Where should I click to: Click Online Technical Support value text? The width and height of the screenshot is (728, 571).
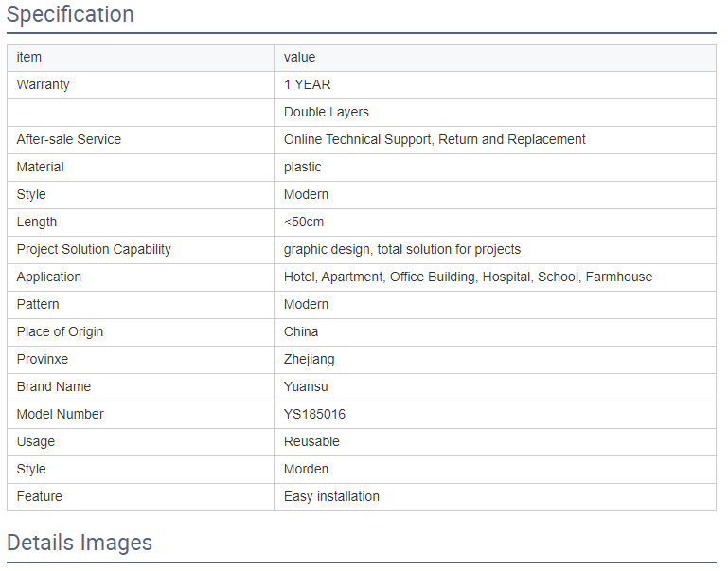coord(435,140)
